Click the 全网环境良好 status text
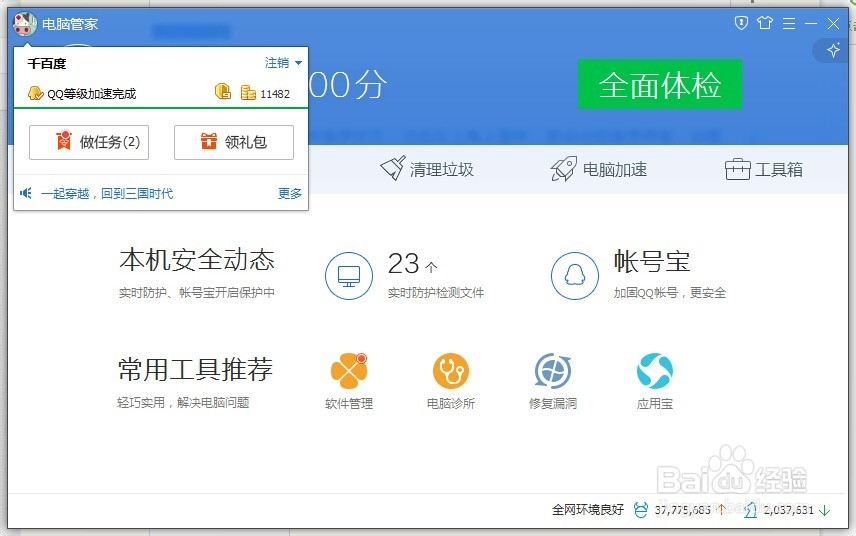 (588, 510)
